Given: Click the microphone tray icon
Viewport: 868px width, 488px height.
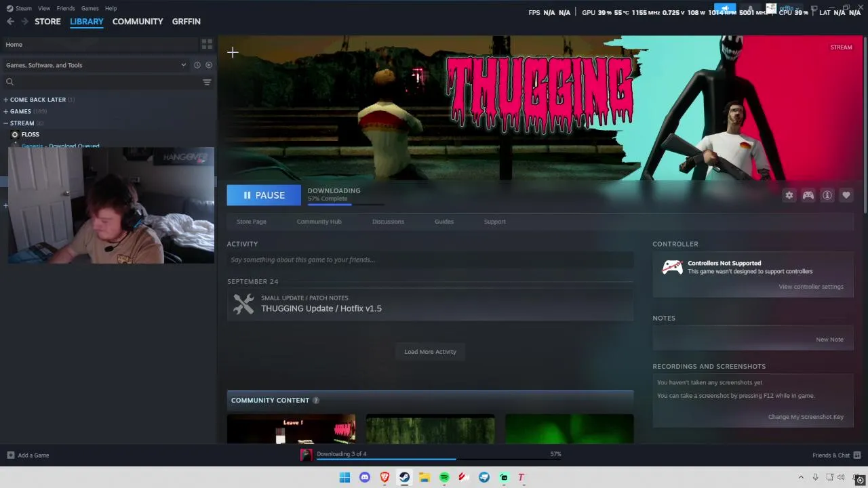Looking at the screenshot, I should (x=816, y=477).
